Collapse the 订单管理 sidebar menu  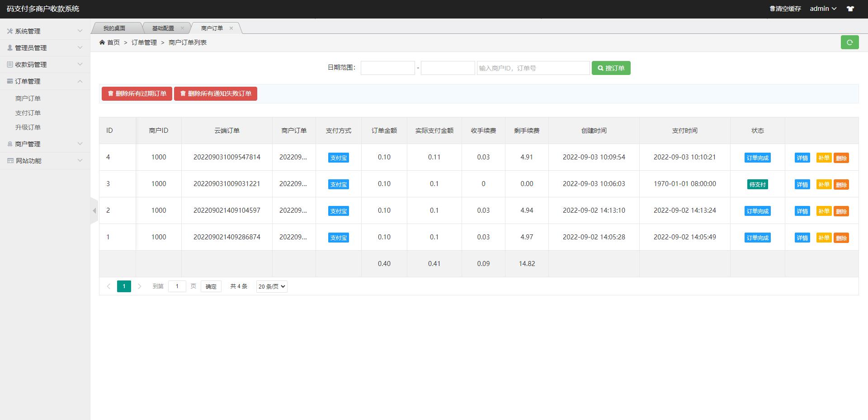tap(44, 81)
